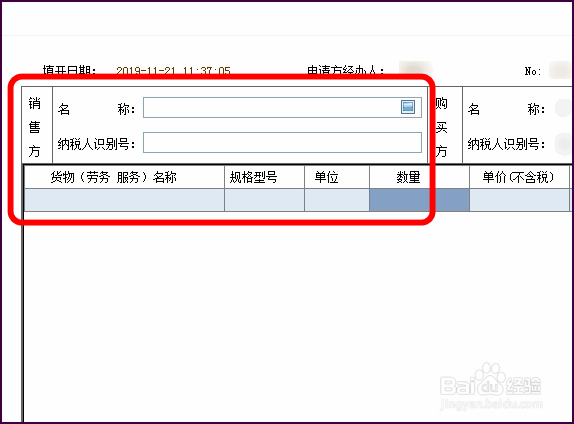Click the first row 单价(不含税) cell
Viewport: 574px width, 424px height.
click(x=519, y=200)
